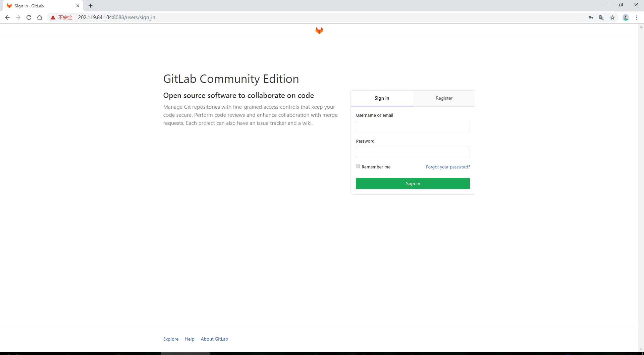Open the translate page icon
This screenshot has height=355, width=644.
pos(602,17)
